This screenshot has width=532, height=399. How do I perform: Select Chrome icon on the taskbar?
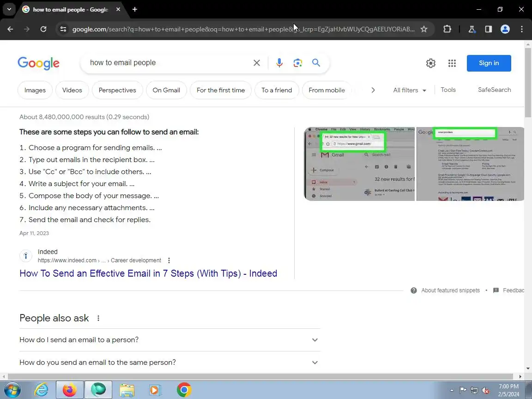click(x=184, y=390)
